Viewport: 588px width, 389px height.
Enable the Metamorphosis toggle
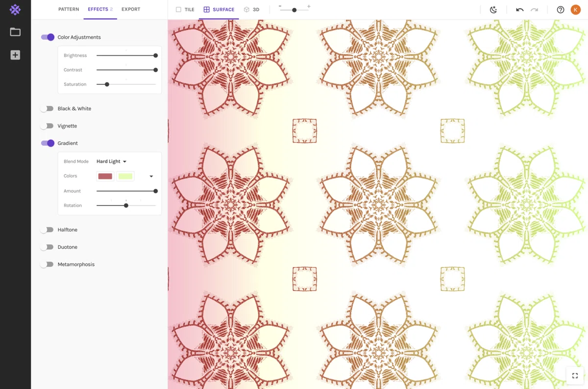pyautogui.click(x=47, y=264)
